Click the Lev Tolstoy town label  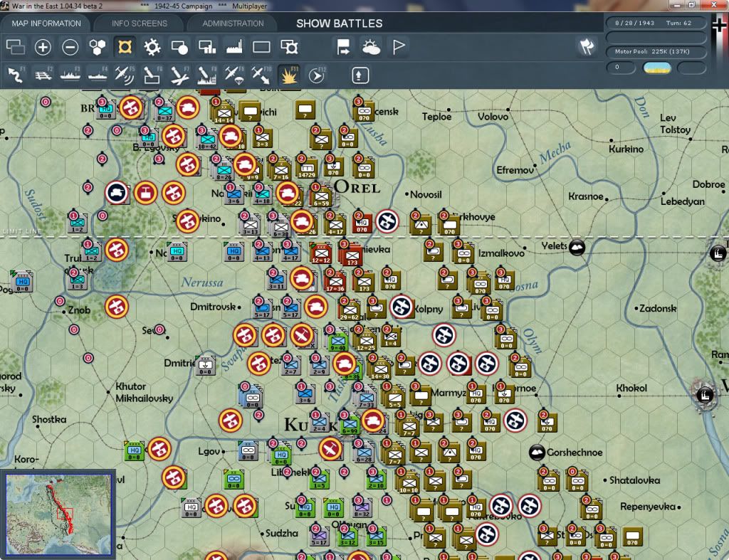[x=675, y=124]
